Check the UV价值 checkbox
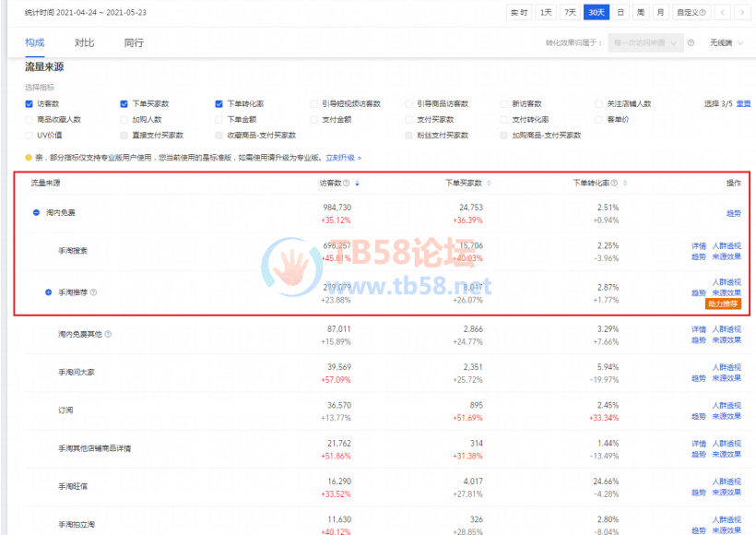756x535 pixels. coord(29,135)
